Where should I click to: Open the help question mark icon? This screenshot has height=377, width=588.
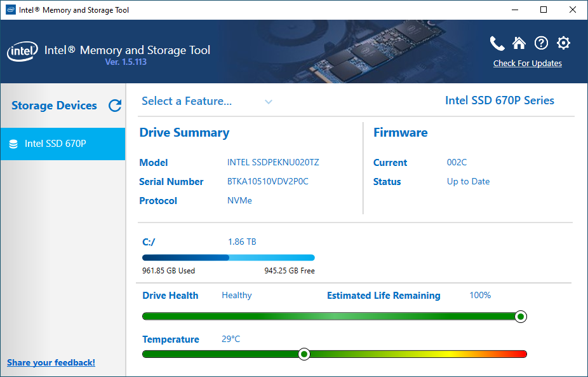[541, 43]
